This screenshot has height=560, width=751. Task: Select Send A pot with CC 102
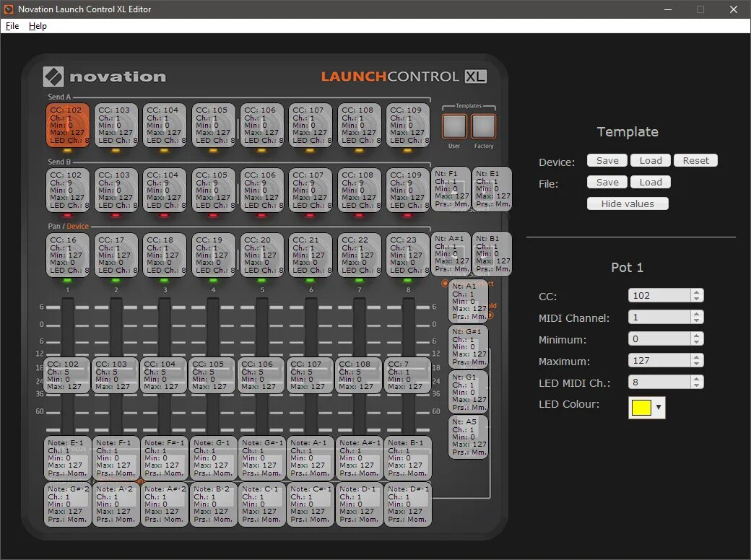pos(68,125)
